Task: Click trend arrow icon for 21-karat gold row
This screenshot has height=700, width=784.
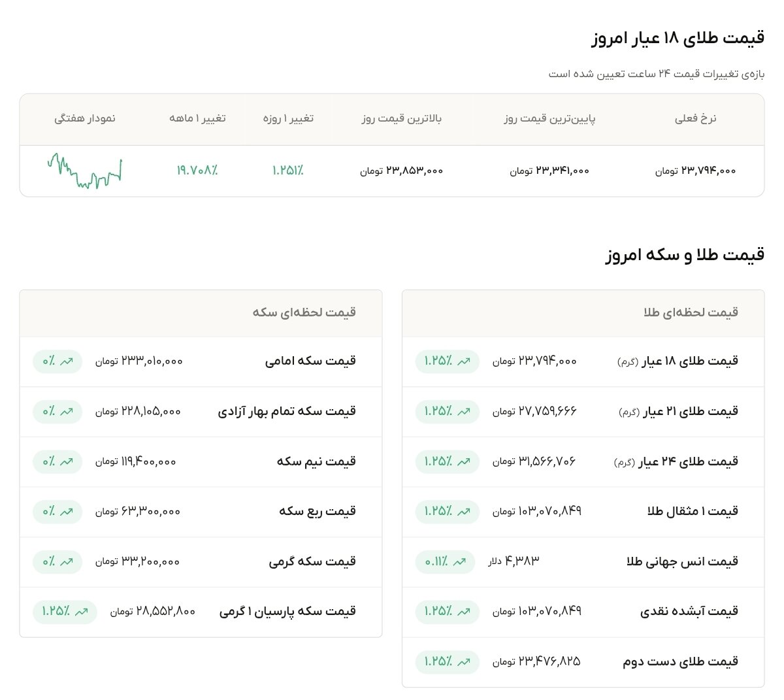Action: pyautogui.click(x=464, y=411)
